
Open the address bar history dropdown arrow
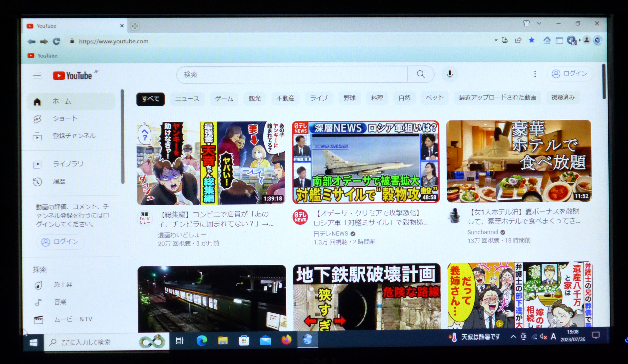point(496,40)
